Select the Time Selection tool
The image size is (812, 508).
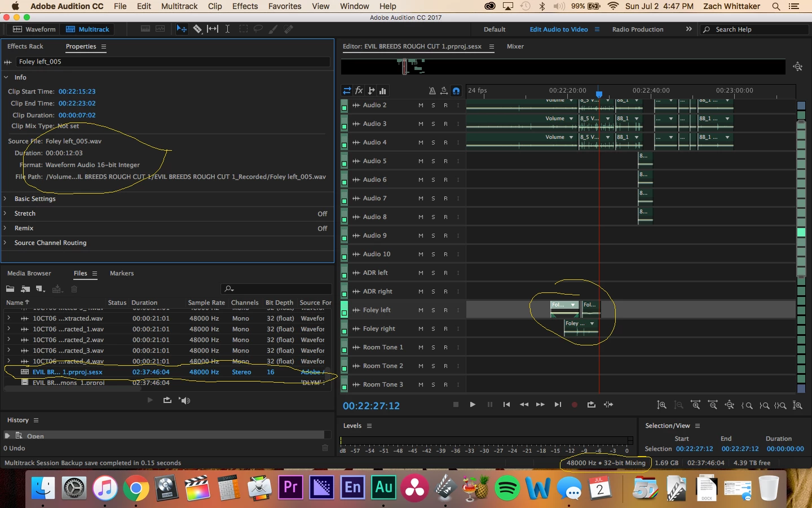click(x=228, y=29)
